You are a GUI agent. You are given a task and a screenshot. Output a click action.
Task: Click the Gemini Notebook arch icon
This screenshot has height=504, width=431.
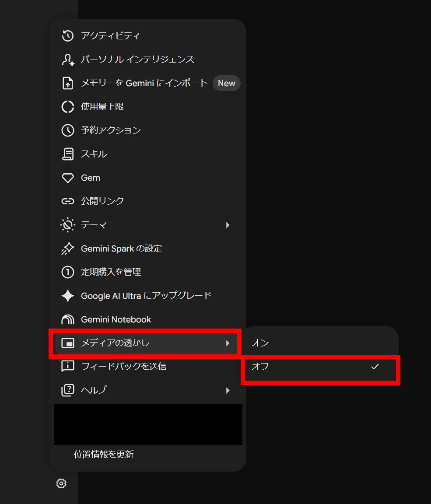pos(67,319)
